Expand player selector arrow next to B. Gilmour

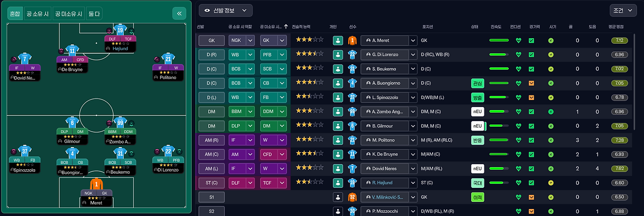coord(413,126)
